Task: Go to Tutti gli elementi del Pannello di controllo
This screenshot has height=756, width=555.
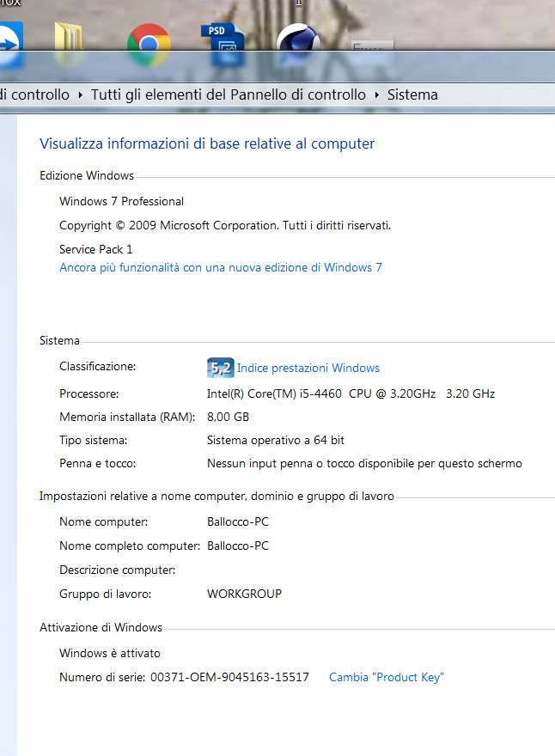Action: click(228, 94)
